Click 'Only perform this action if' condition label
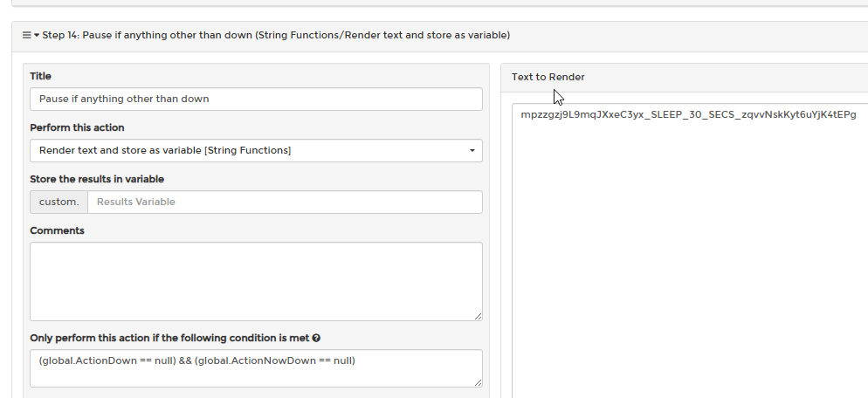The width and height of the screenshot is (868, 398). [170, 339]
